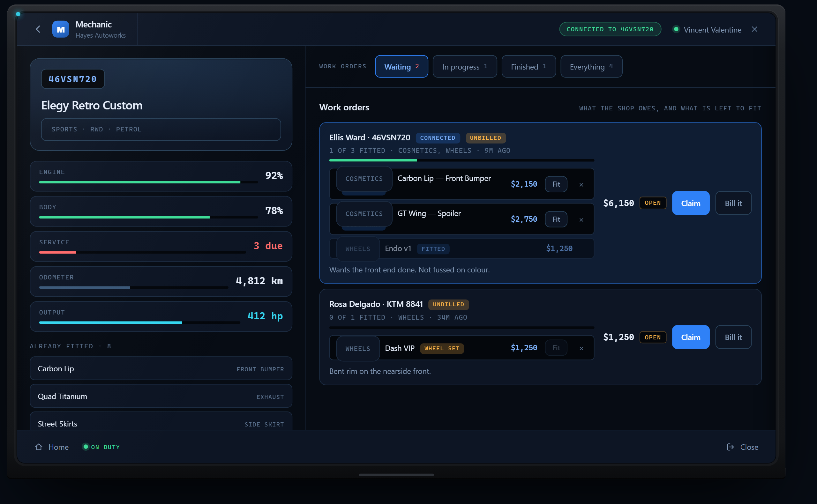The height and width of the screenshot is (504, 817).
Task: Click the Connected to 46VSN720 status pill
Action: pos(610,29)
